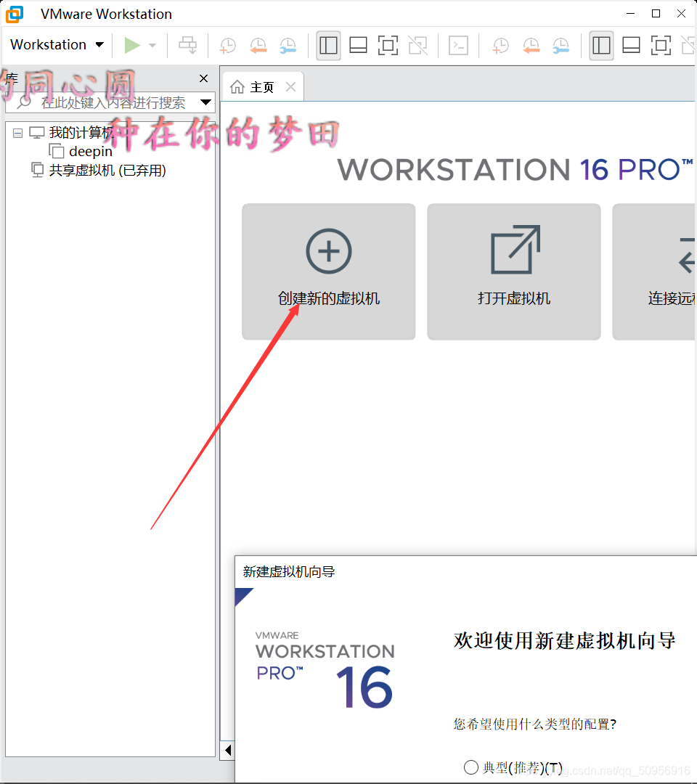
Task: Revert to snapshot using the icon left of console view
Action: click(258, 46)
